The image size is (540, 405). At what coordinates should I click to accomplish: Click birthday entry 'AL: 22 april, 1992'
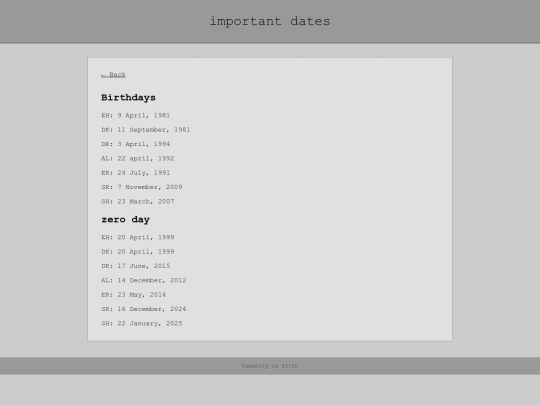pos(138,158)
